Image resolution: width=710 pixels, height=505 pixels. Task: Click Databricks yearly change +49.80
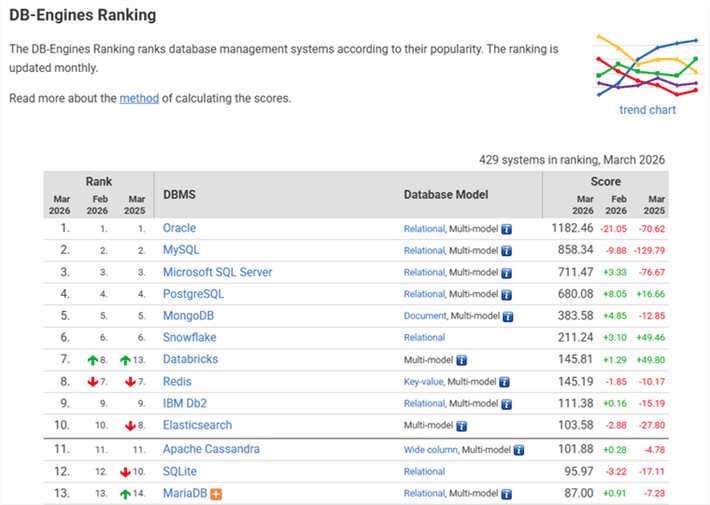tap(651, 360)
